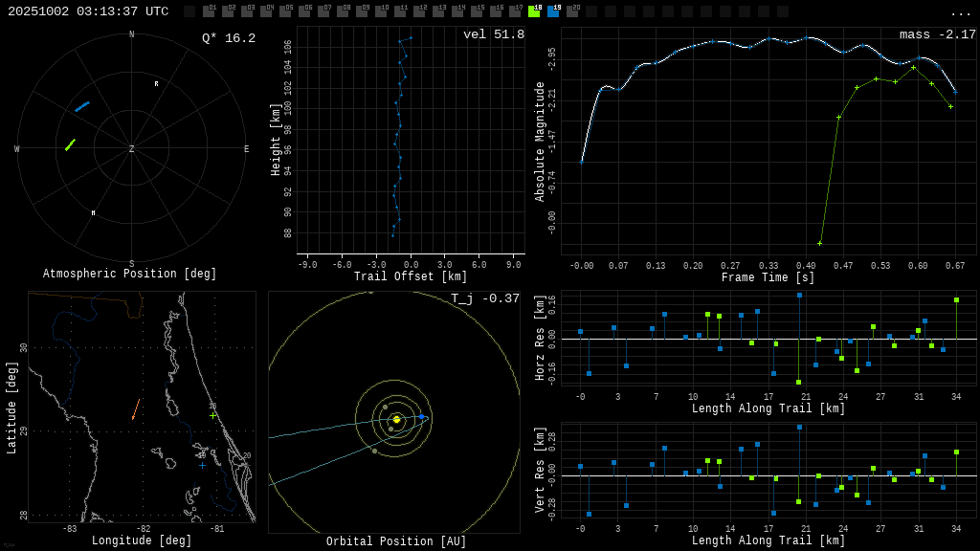The width and height of the screenshot is (980, 551).
Task: Click the green light curve peak point
Action: point(913,68)
